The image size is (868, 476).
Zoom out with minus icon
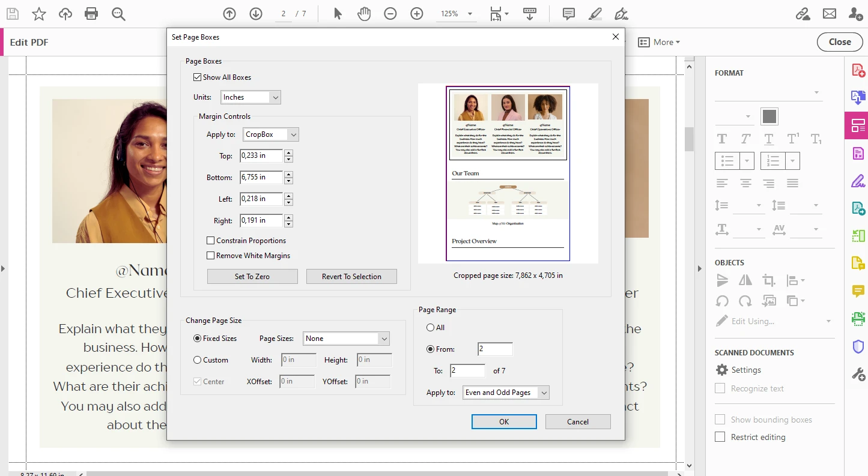390,14
